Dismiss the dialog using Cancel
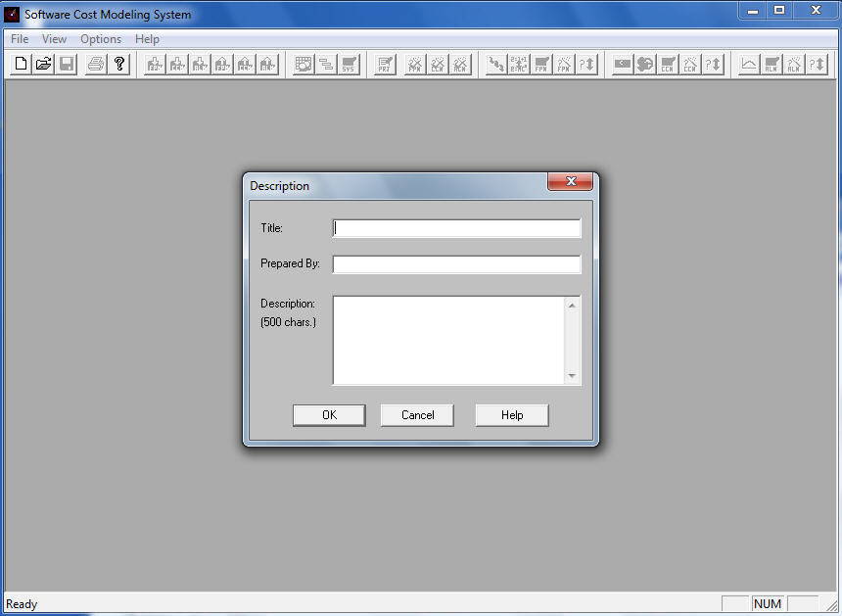This screenshot has height=616, width=842. click(x=416, y=414)
